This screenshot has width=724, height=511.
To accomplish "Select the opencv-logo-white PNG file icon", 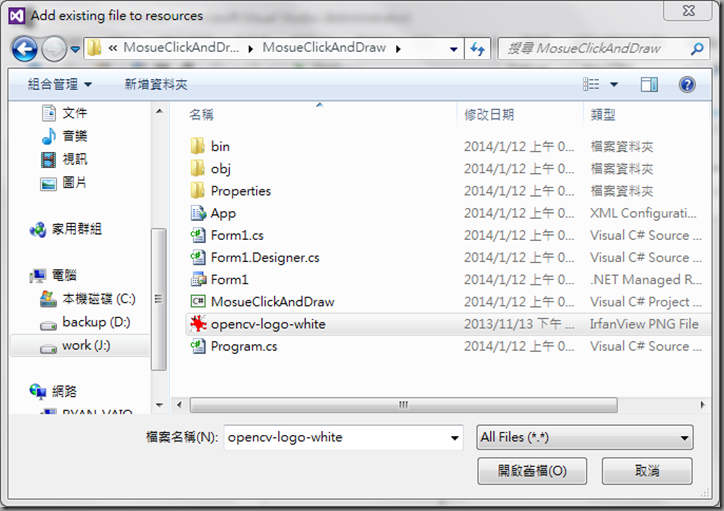I will (x=198, y=324).
